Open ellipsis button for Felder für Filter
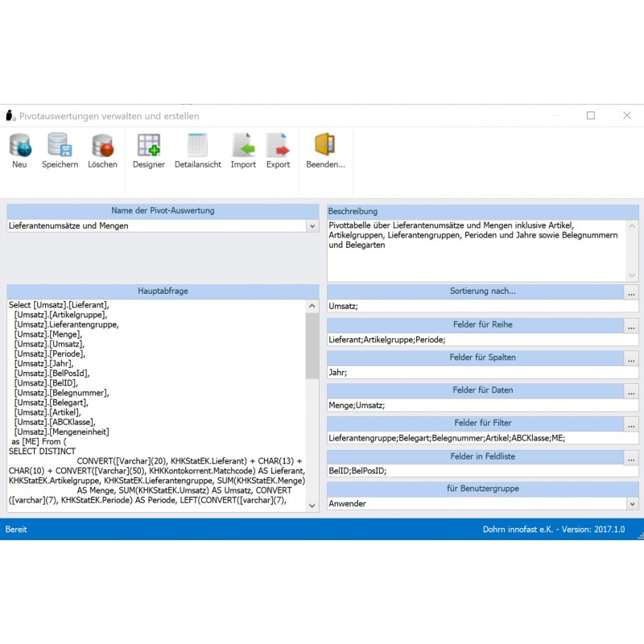The height and width of the screenshot is (644, 644). tap(631, 424)
